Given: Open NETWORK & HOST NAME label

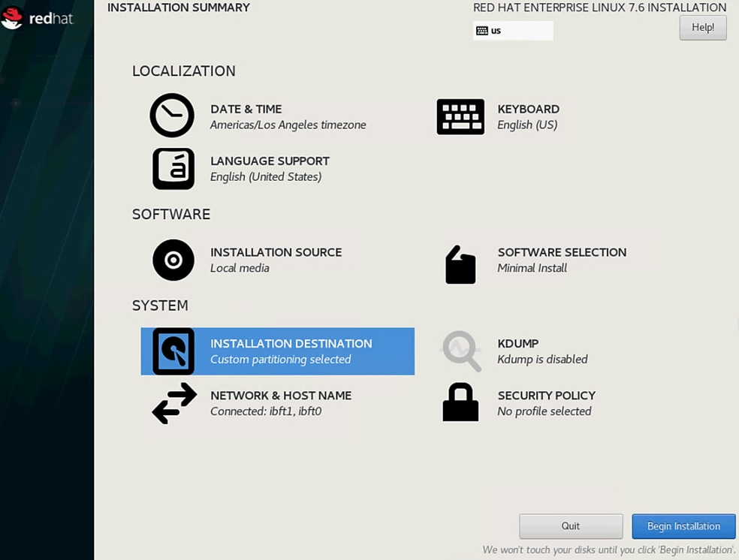Looking at the screenshot, I should coord(281,396).
